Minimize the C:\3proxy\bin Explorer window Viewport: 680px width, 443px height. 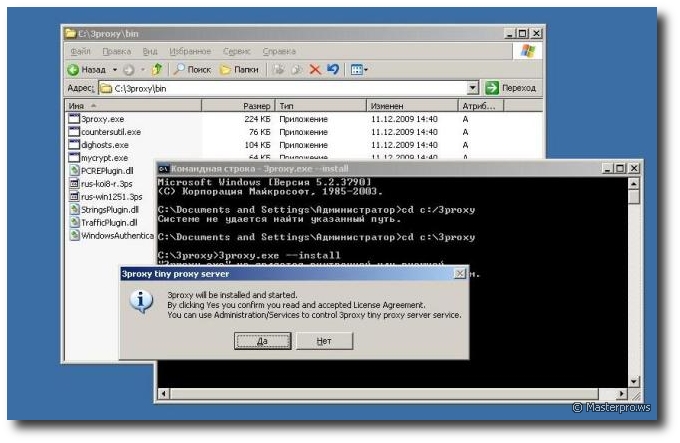coord(510,33)
